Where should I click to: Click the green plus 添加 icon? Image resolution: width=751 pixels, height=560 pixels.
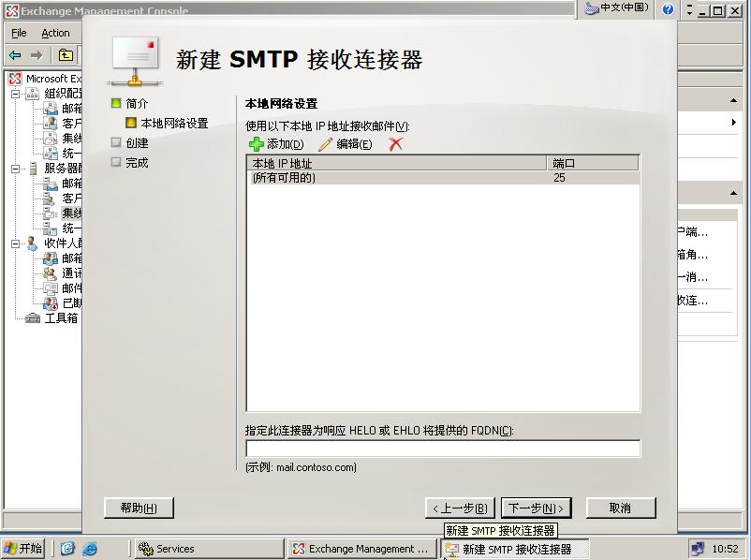click(x=256, y=144)
